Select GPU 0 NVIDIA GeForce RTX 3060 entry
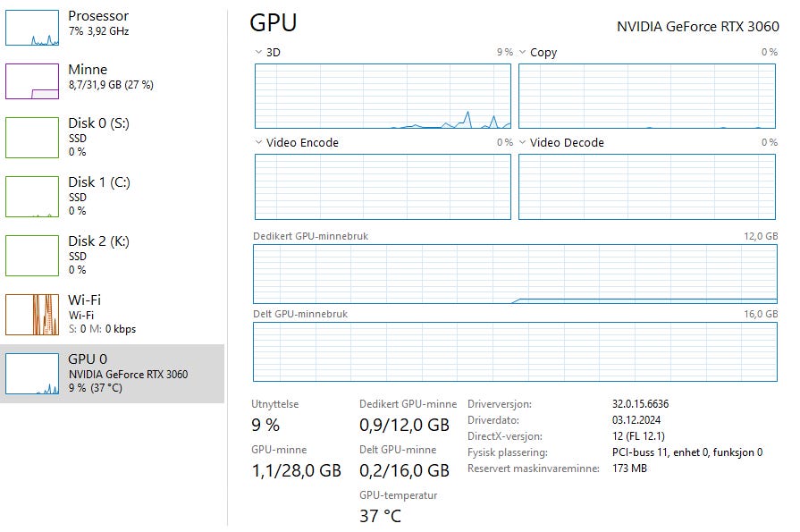Screen dimensions: 800x532 128,374
